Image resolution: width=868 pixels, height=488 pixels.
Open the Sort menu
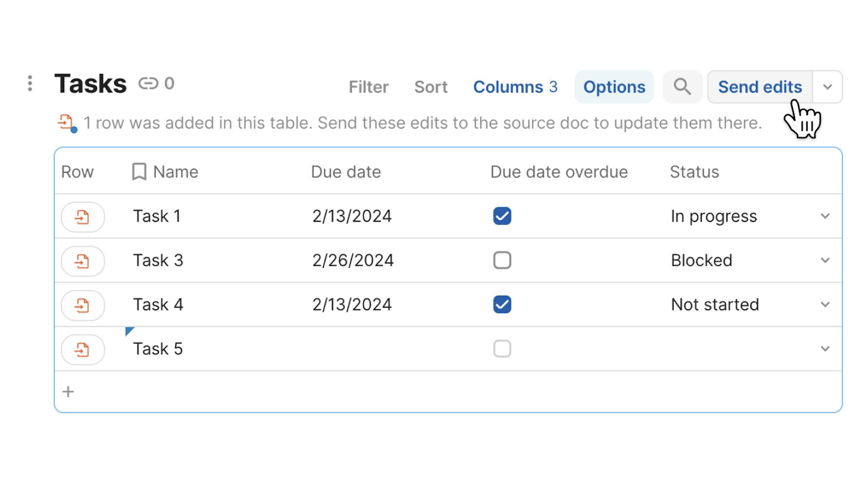pos(431,87)
